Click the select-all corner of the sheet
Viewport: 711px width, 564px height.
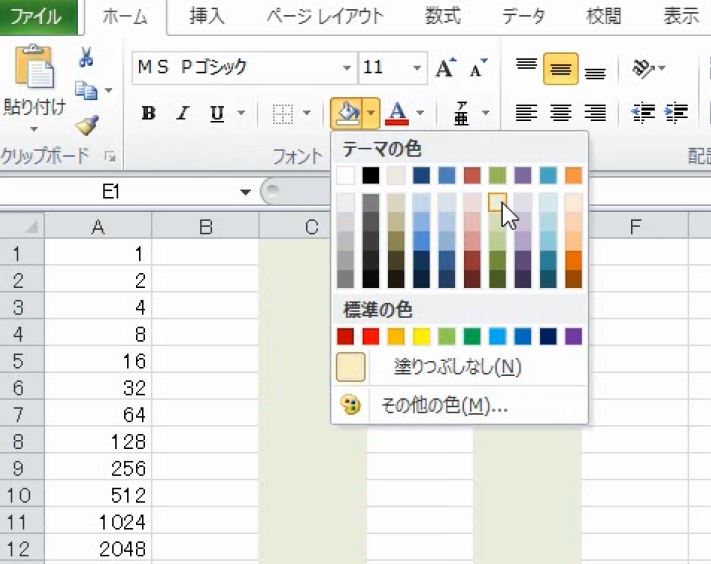coord(22,226)
